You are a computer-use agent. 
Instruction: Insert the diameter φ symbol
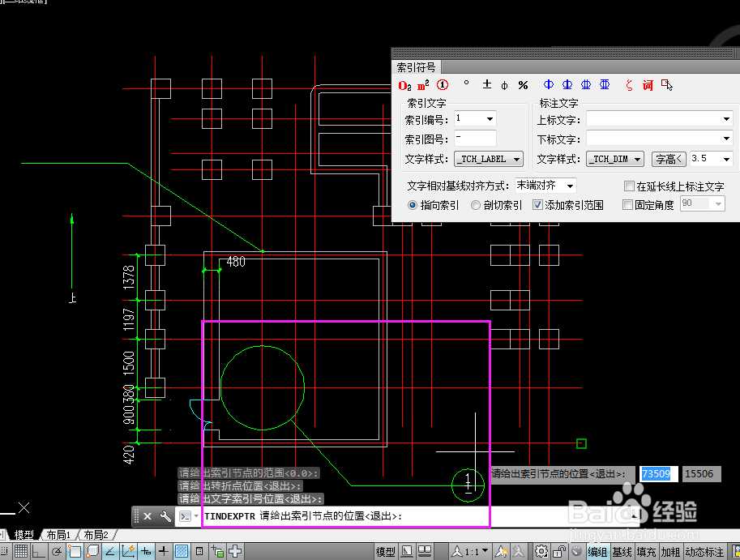click(x=503, y=84)
